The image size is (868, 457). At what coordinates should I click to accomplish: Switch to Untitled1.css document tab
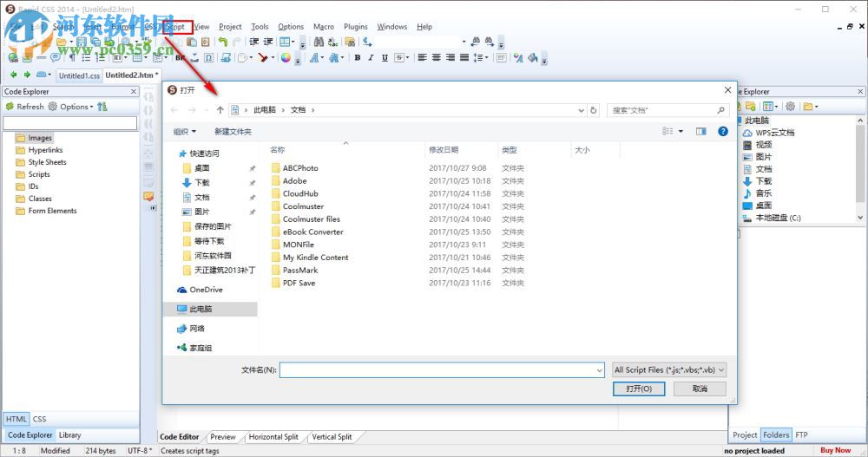pyautogui.click(x=80, y=75)
